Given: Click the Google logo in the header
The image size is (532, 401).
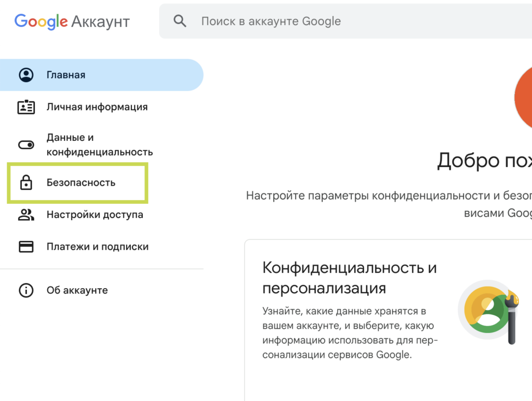Looking at the screenshot, I should pos(41,22).
